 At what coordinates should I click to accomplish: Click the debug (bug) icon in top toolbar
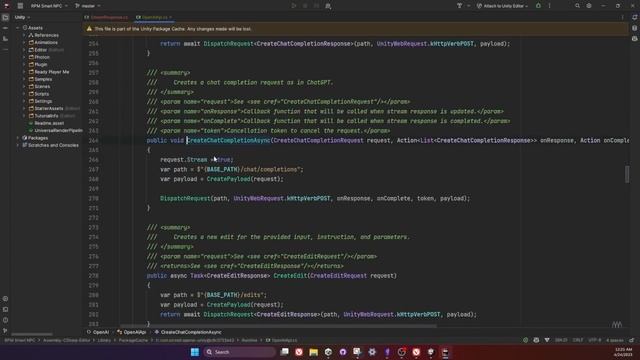pos(538,6)
